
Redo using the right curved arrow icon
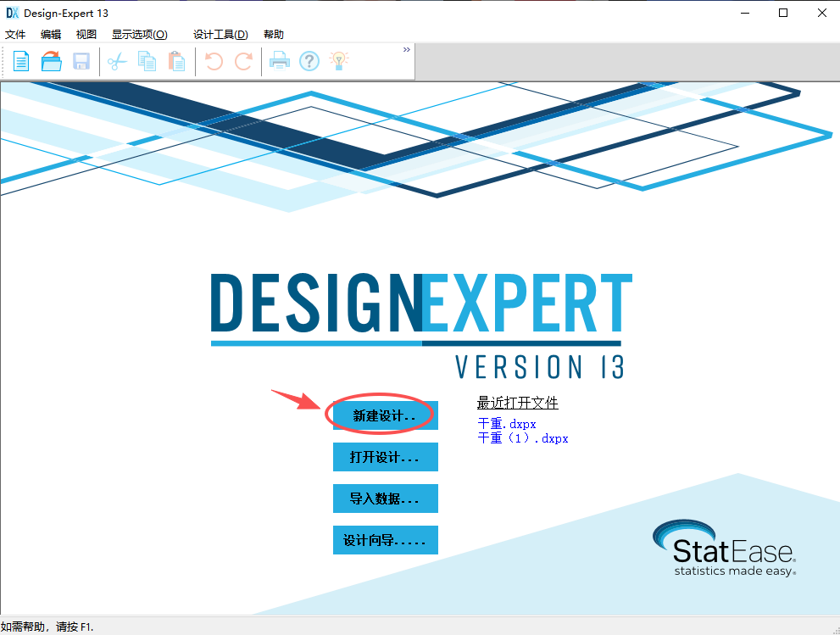click(243, 61)
